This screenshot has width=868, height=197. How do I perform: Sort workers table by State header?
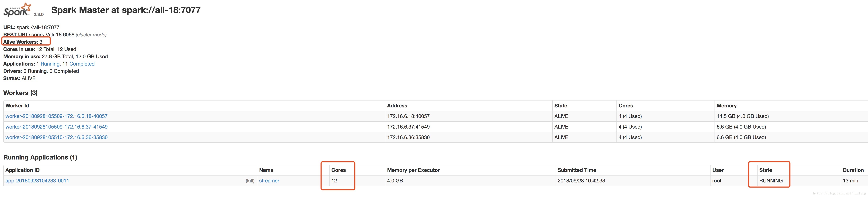pos(561,105)
